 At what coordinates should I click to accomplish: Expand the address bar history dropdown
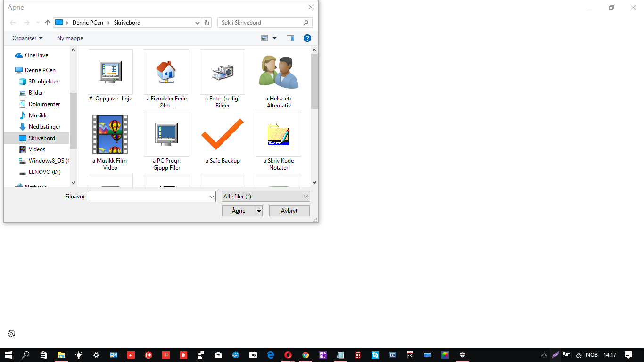point(198,23)
